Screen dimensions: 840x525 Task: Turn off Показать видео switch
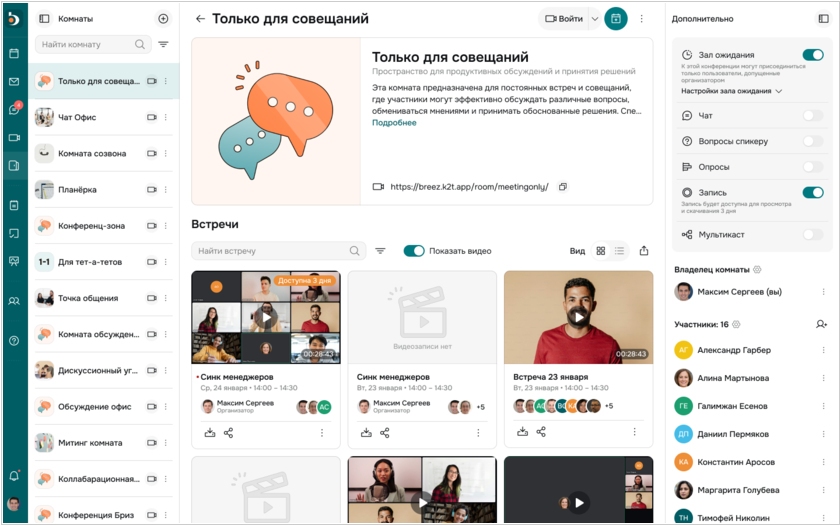tap(414, 251)
